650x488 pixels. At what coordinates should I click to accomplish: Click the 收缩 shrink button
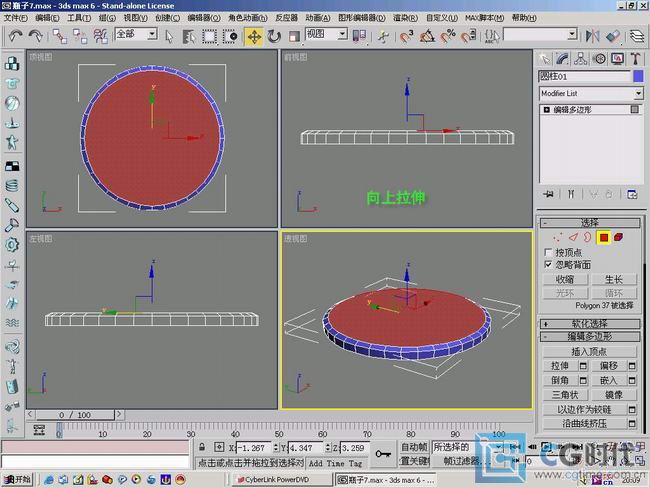(x=565, y=279)
